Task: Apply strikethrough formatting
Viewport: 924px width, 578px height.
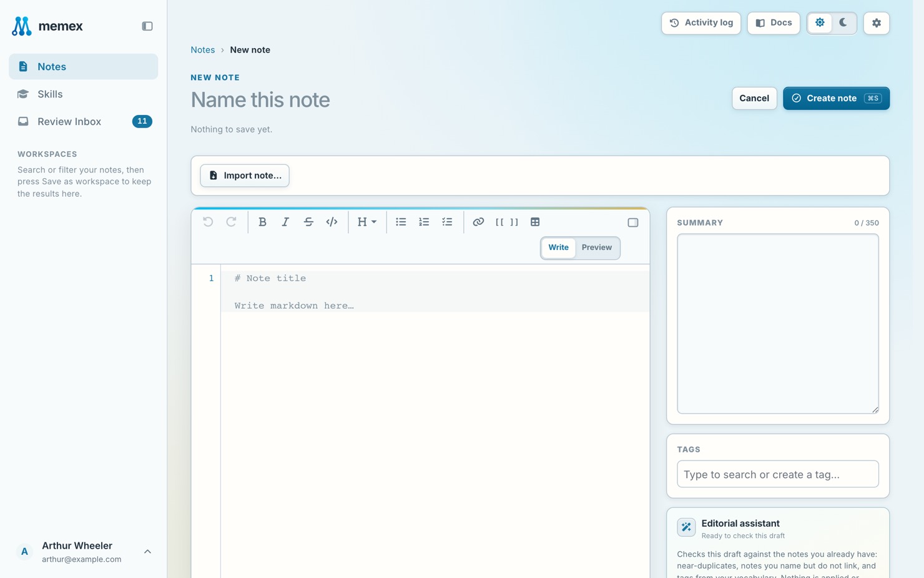Action: coord(308,222)
